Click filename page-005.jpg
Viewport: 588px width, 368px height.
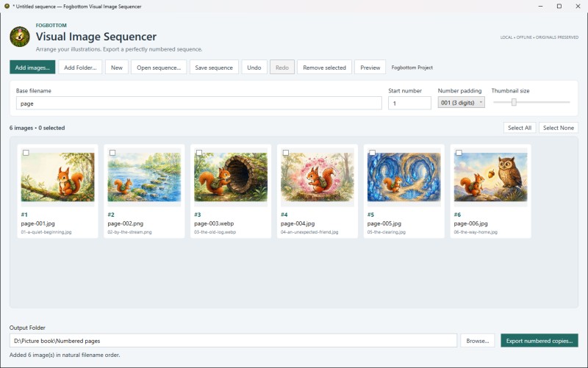pyautogui.click(x=384, y=223)
